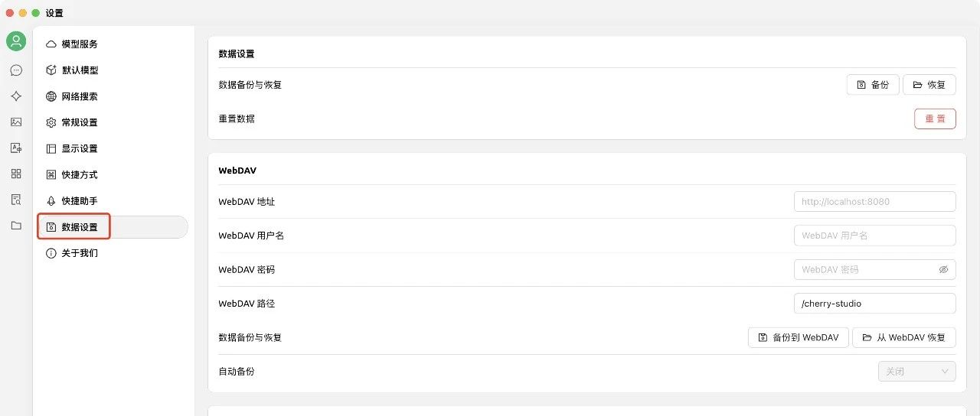Open the image painting sidebar icon
The image size is (980, 416).
point(16,122)
